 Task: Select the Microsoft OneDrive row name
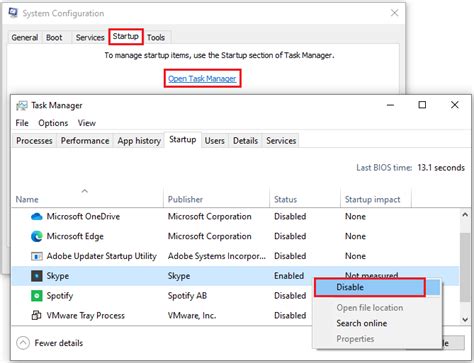click(83, 217)
